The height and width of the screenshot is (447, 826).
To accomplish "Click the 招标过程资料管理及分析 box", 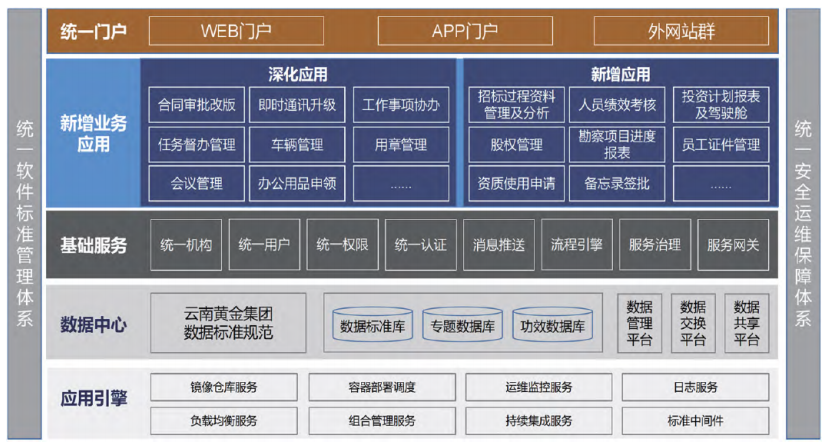I will (x=516, y=105).
